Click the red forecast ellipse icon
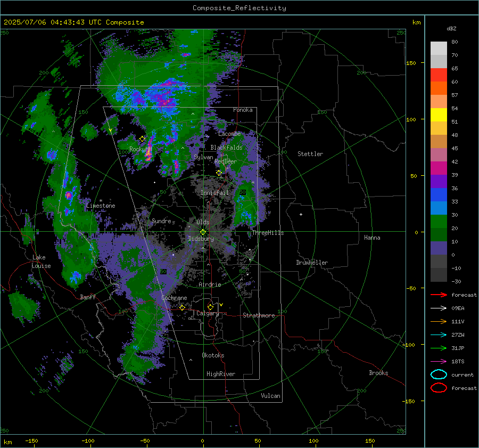Image resolution: width=479 pixels, height=448 pixels. pos(439,388)
